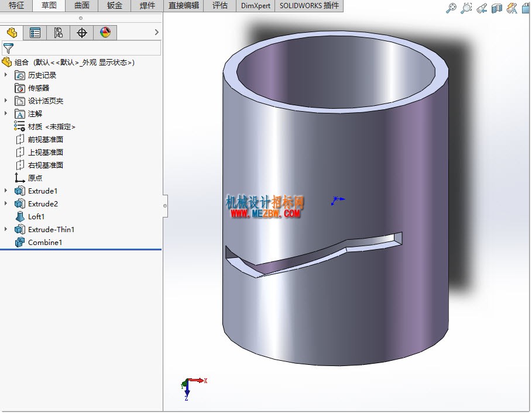Select the 原点 origin icon
532x414 pixels.
click(20, 178)
